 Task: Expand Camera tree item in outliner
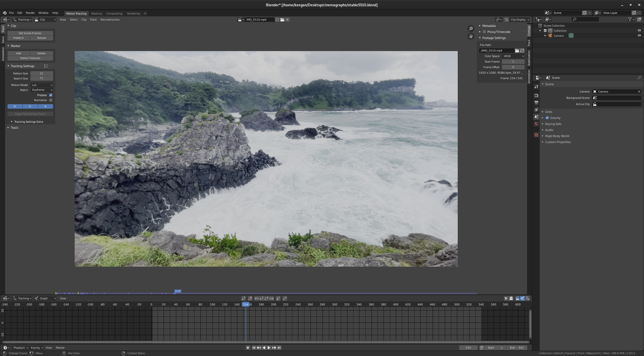(x=545, y=36)
